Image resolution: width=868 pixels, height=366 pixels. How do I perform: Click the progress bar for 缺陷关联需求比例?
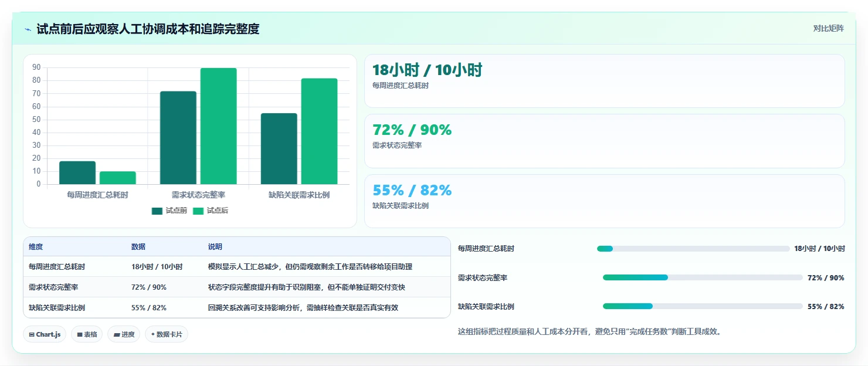pyautogui.click(x=703, y=306)
